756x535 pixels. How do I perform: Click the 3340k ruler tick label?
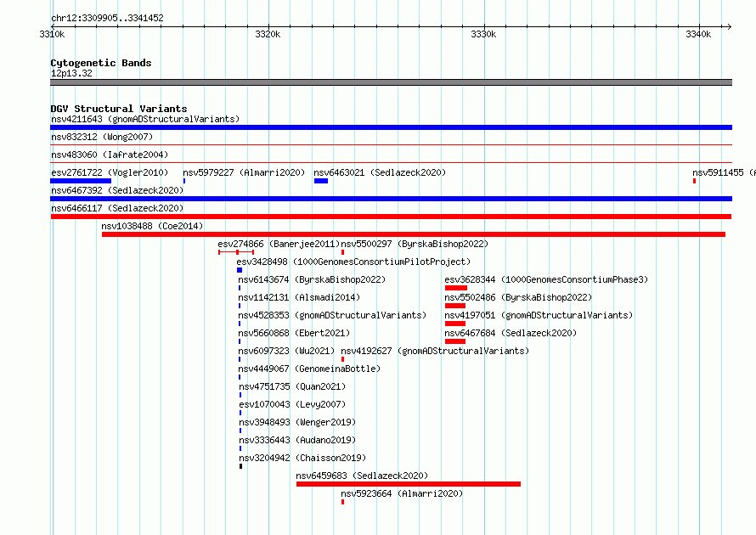(698, 34)
